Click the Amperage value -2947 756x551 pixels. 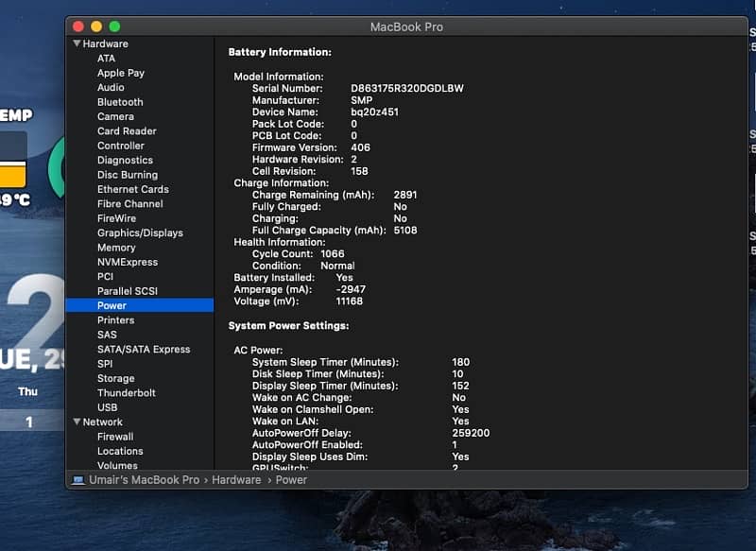click(351, 289)
